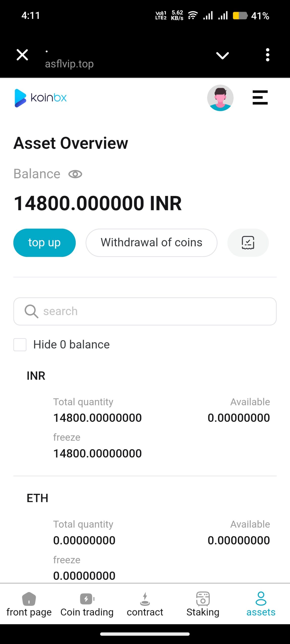Open the transaction records icon button
The image size is (290, 644).
coord(248,243)
